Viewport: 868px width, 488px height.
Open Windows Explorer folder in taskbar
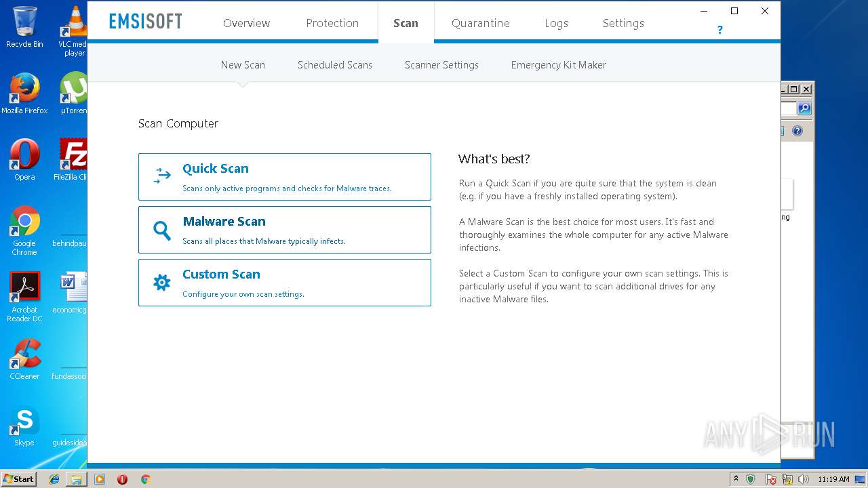coord(76,479)
